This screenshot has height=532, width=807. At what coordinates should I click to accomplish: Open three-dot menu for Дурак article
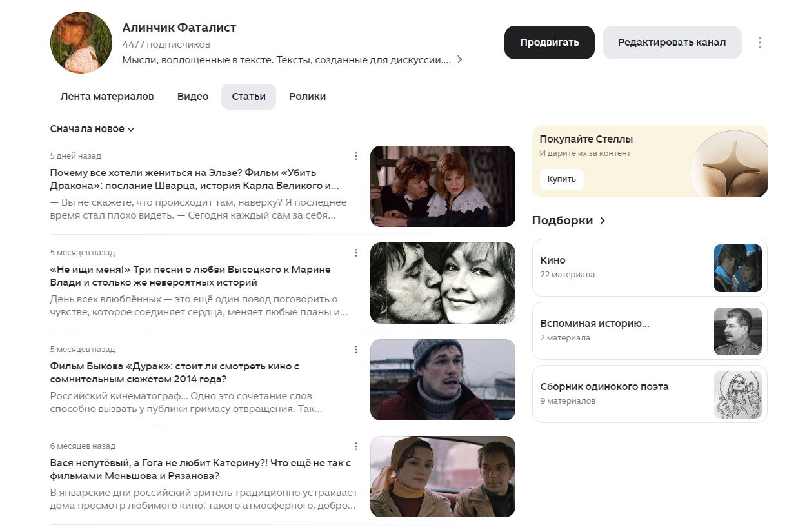[x=355, y=350]
